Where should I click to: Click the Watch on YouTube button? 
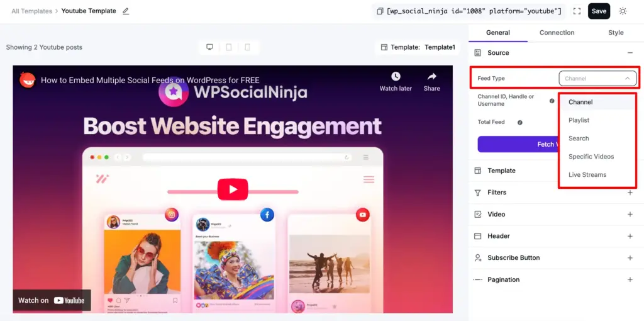point(52,300)
